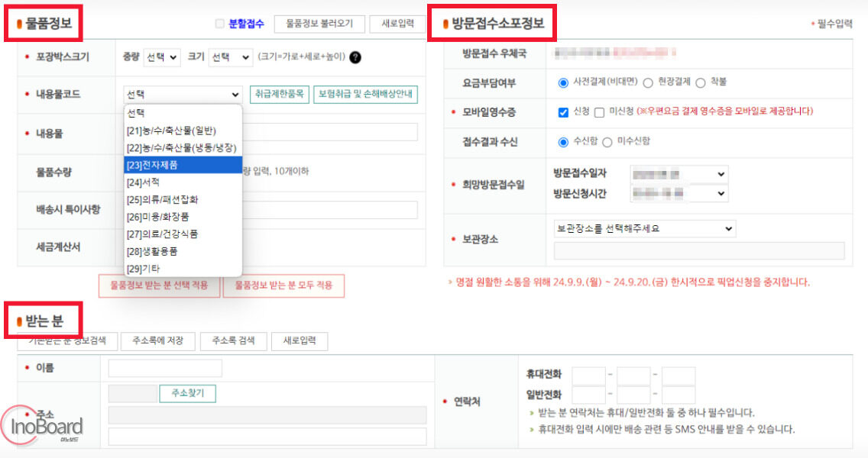
Task: Choose 미수신함 for reception result
Action: 607,142
